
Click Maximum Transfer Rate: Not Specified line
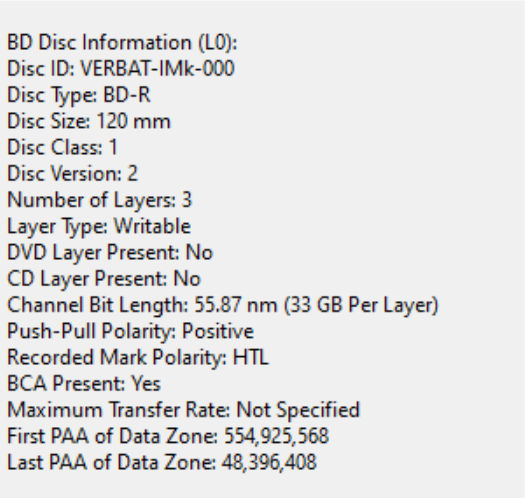point(183,410)
